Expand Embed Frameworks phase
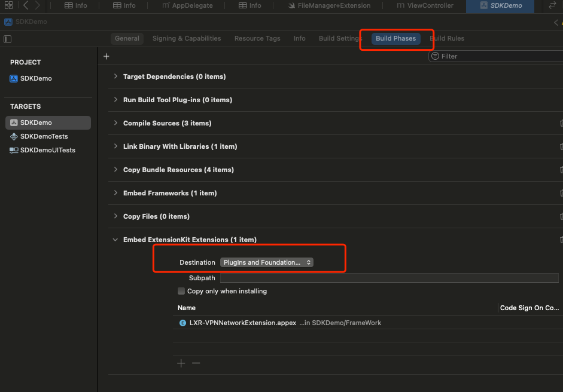Screen dimensions: 563x392 pos(115,193)
